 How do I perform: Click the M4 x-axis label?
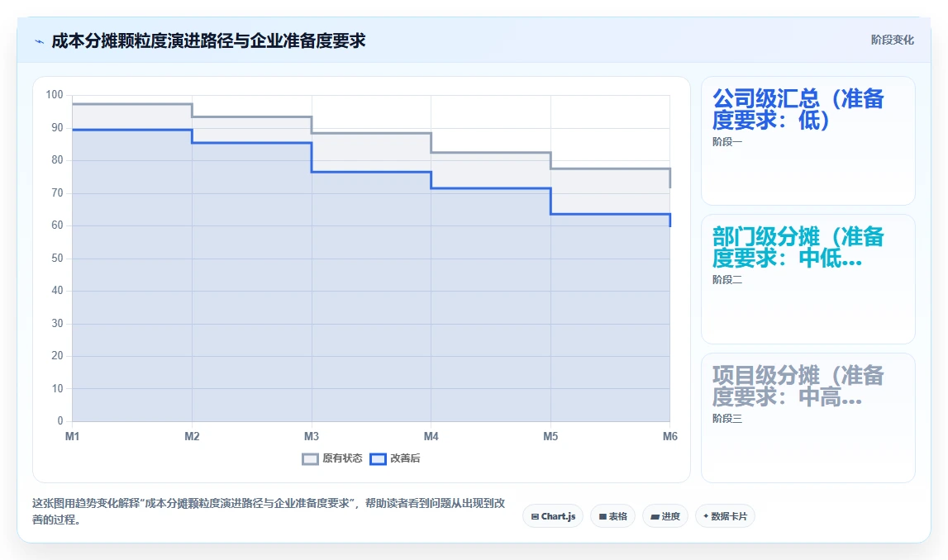coord(431,436)
